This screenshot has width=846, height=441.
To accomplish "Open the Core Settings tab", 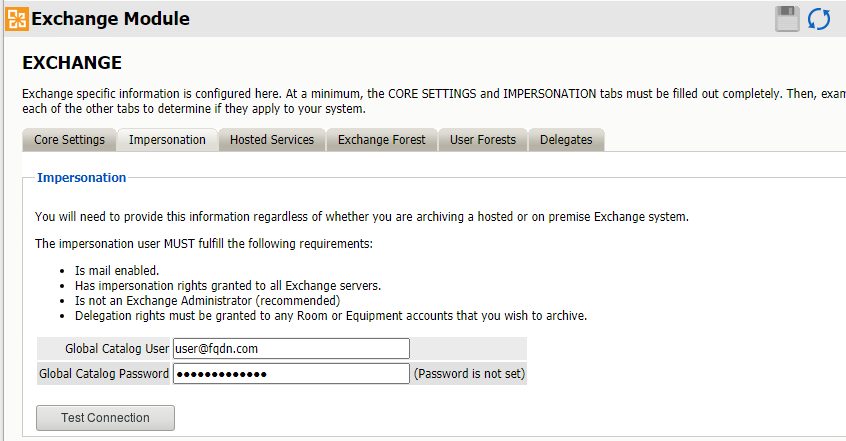I will [69, 140].
